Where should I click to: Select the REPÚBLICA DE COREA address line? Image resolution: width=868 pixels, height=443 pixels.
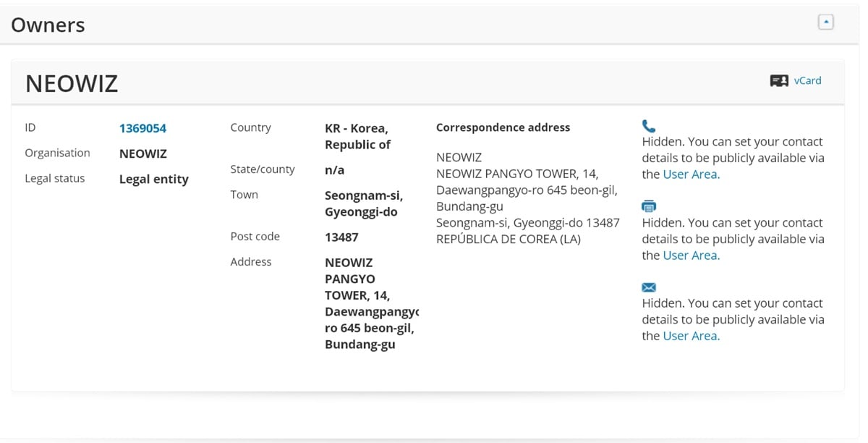click(x=509, y=239)
